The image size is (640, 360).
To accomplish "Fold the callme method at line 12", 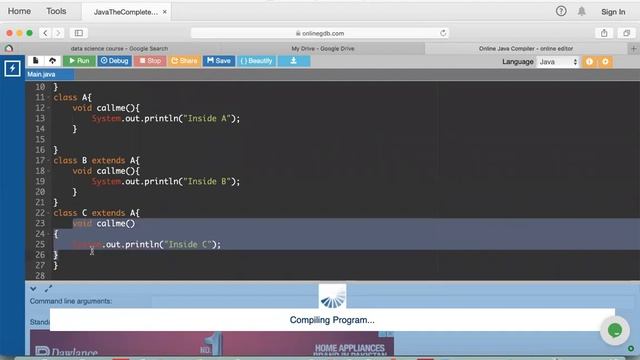I will (x=49, y=108).
